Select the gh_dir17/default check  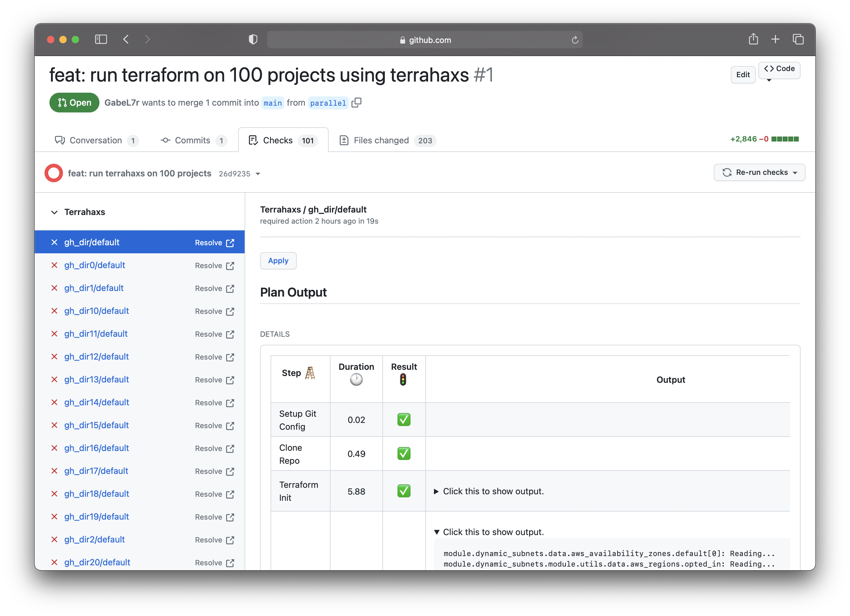point(96,471)
